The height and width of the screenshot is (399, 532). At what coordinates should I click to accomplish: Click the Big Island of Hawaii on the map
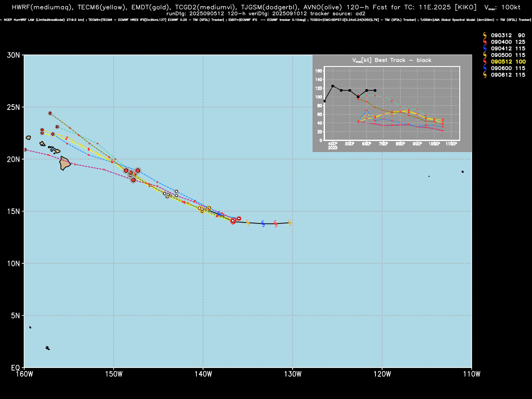(x=65, y=163)
